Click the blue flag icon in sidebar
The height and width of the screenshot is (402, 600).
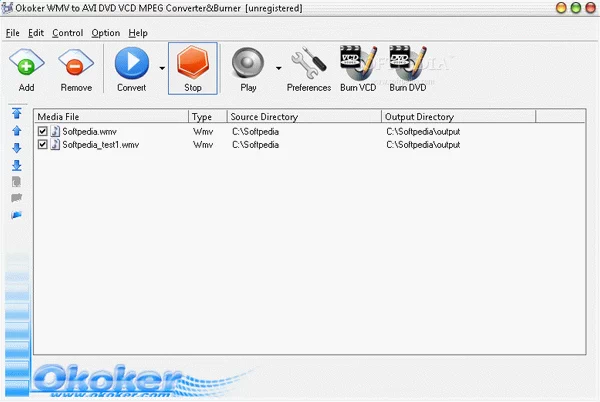click(x=16, y=215)
